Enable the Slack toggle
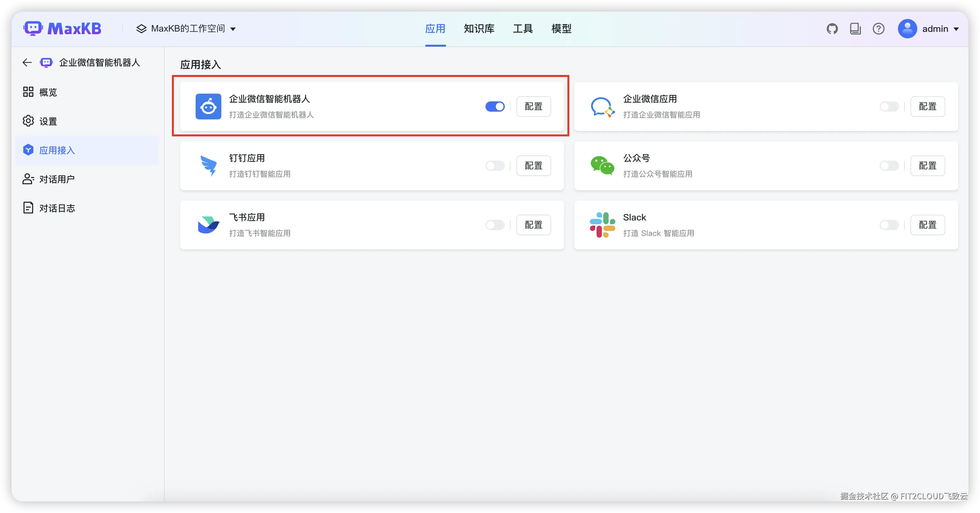This screenshot has height=513, width=980. pyautogui.click(x=889, y=225)
